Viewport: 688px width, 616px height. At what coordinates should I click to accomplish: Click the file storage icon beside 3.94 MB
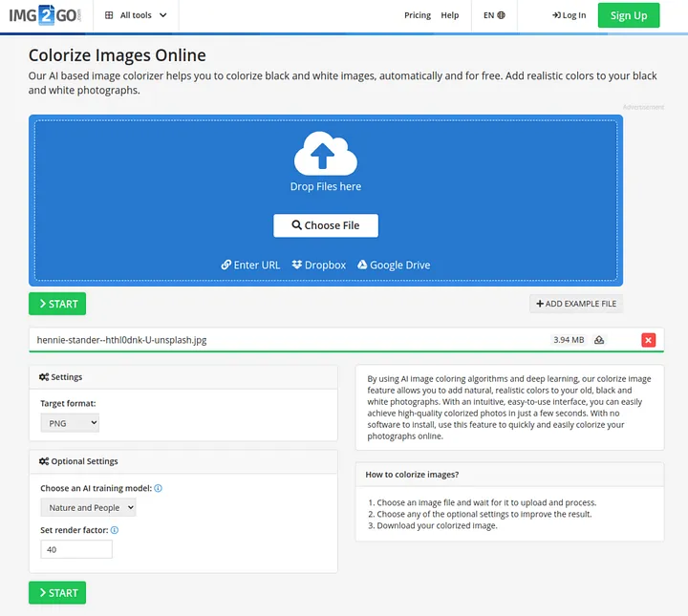point(599,340)
